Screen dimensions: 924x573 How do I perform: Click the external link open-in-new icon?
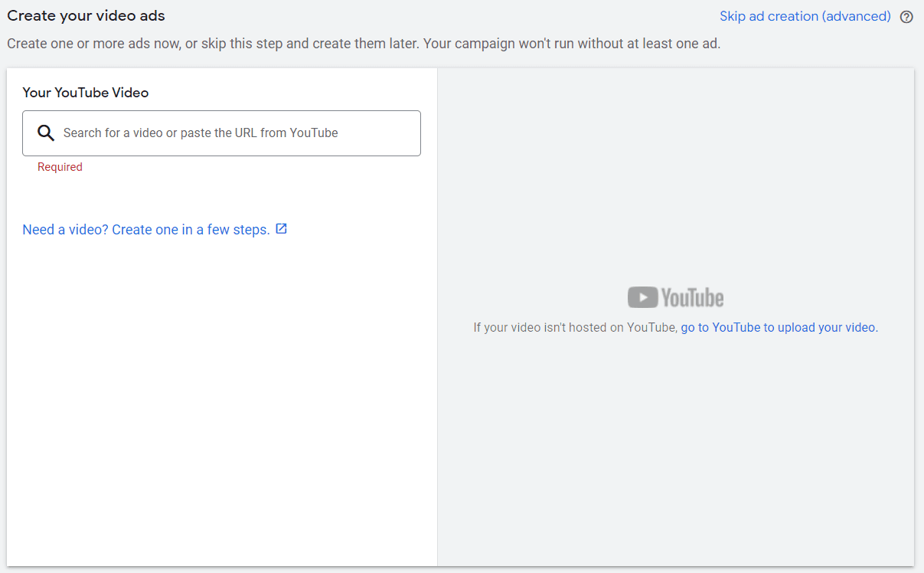pos(281,228)
